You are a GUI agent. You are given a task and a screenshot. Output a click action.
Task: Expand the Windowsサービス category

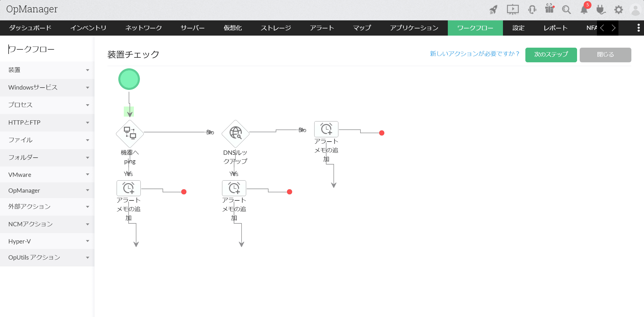47,88
